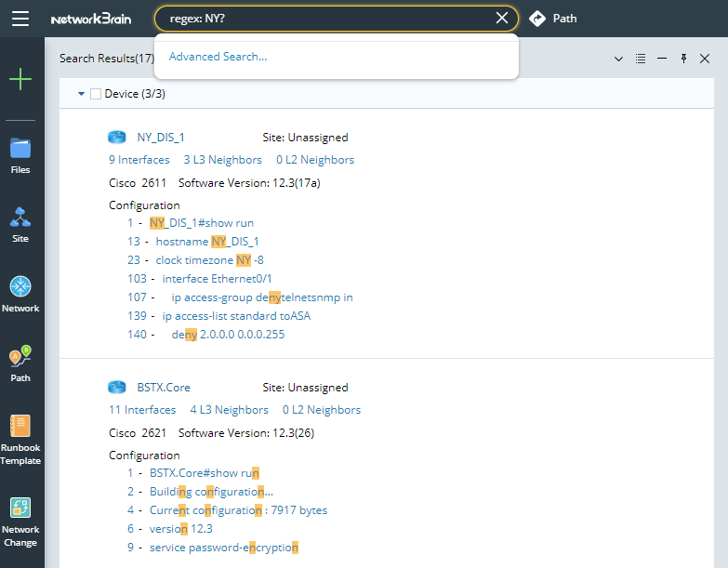The width and height of the screenshot is (728, 568).
Task: Open 4 L3 Neighbors link
Action: click(x=230, y=410)
